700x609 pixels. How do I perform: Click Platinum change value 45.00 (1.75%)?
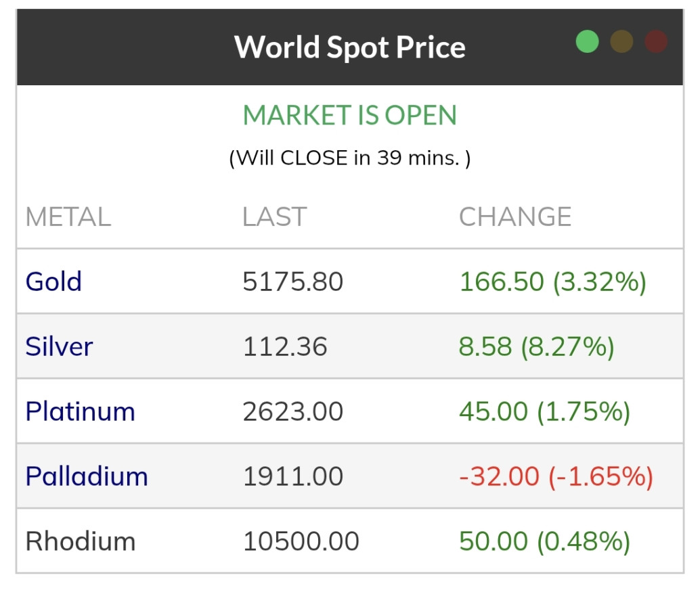click(544, 411)
